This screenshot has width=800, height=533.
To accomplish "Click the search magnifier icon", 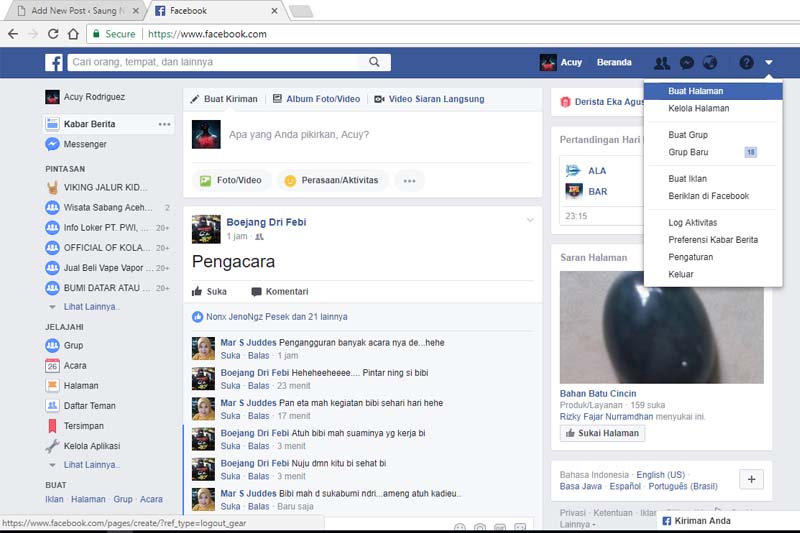I will [374, 62].
